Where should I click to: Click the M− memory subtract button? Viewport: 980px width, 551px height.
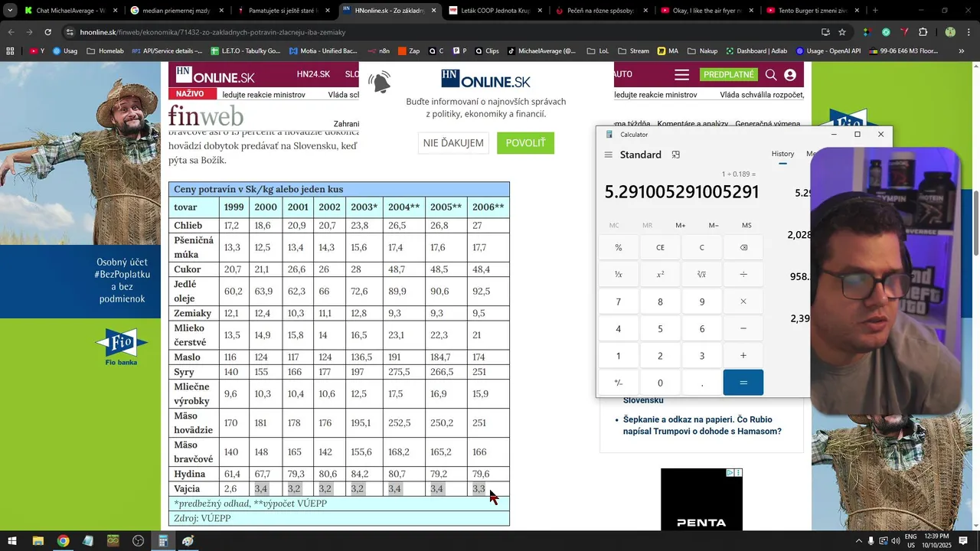pos(714,226)
